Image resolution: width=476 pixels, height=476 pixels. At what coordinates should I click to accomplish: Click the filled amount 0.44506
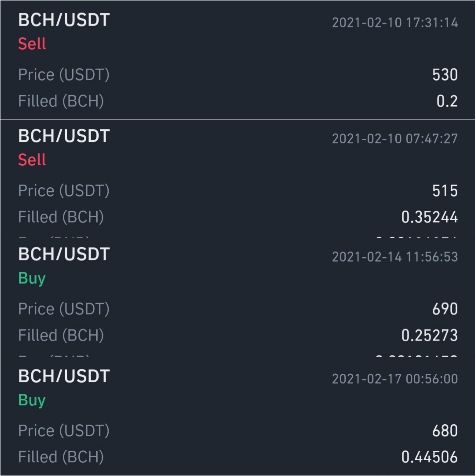click(429, 457)
